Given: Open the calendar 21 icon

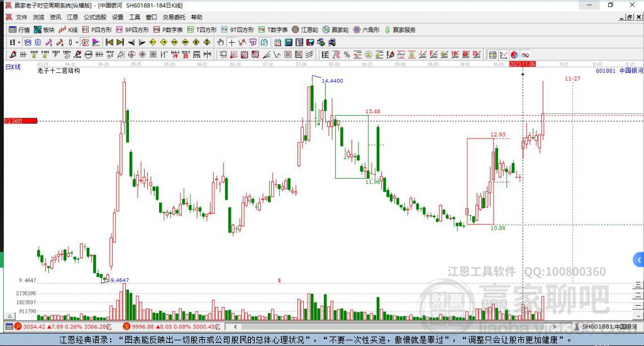Looking at the screenshot, I should [277, 42].
